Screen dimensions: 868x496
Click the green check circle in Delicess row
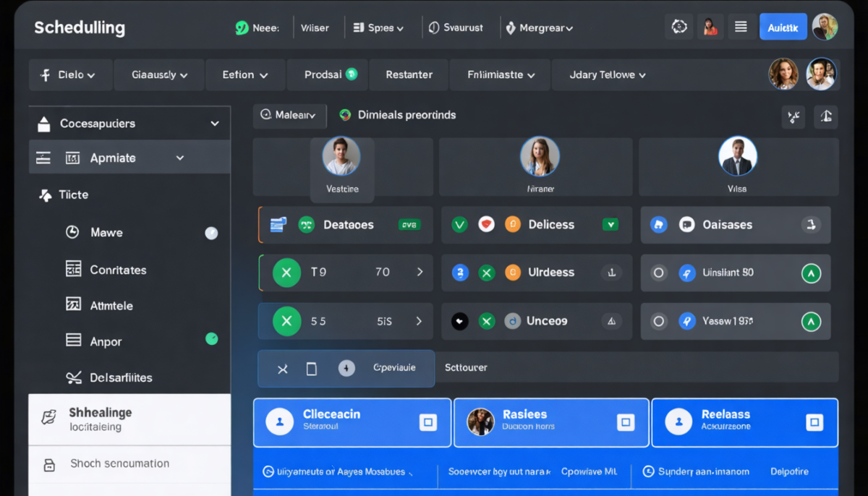pos(459,225)
